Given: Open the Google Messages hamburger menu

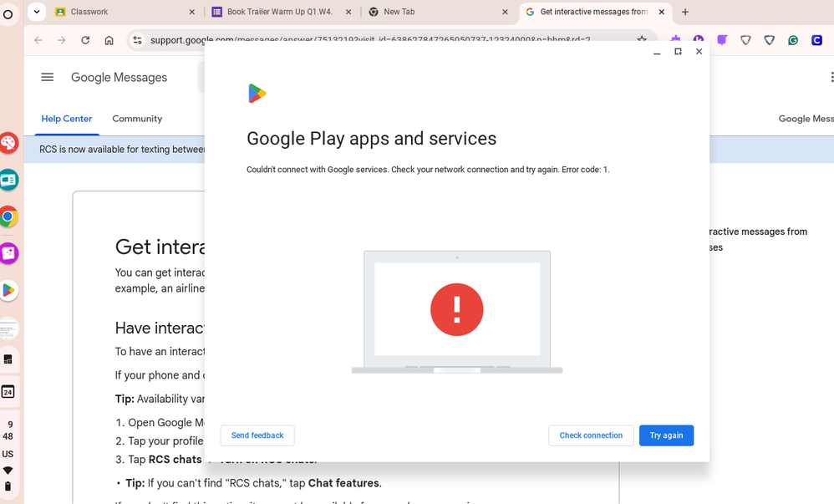Looking at the screenshot, I should 48,77.
